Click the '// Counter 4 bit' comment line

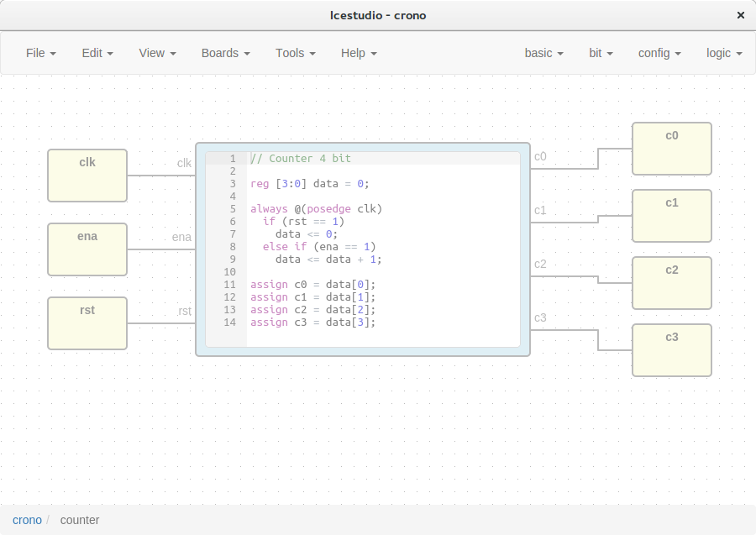[301, 158]
